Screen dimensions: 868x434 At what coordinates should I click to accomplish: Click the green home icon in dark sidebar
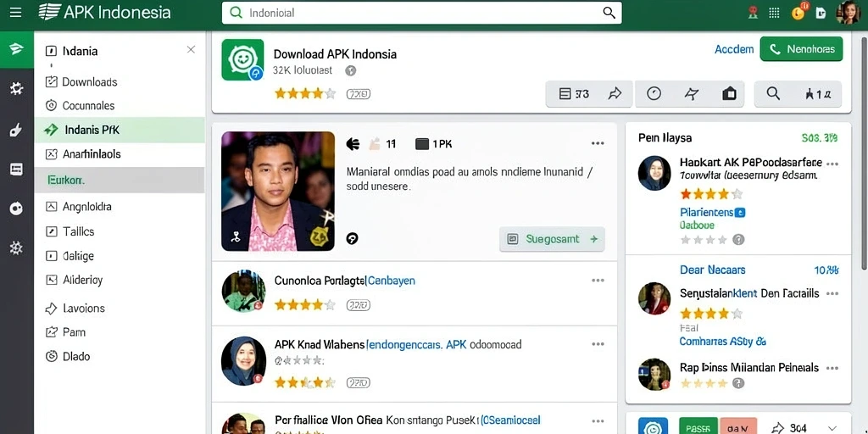pos(17,49)
